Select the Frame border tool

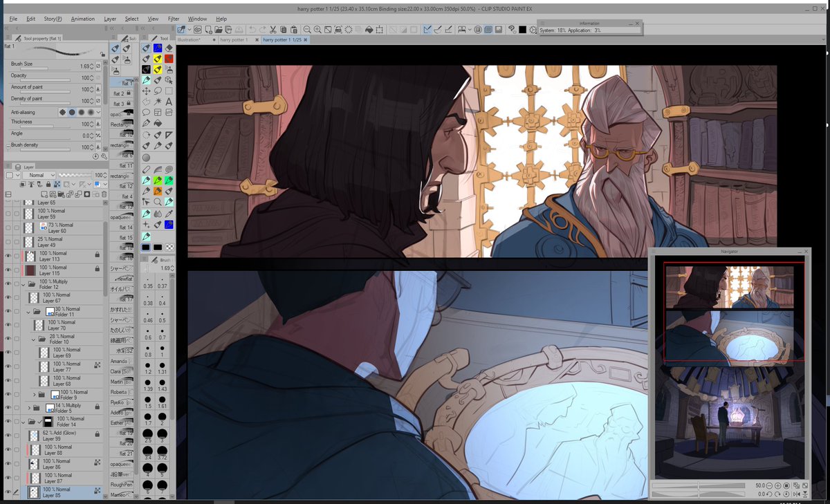[x=158, y=112]
